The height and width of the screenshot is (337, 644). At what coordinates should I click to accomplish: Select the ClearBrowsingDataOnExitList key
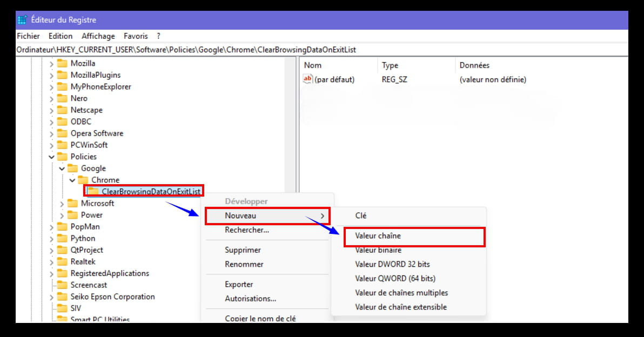click(x=151, y=191)
